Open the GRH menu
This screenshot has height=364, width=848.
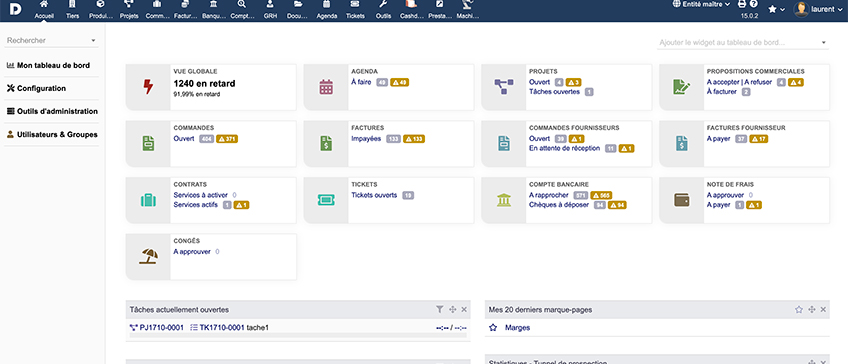pos(270,10)
